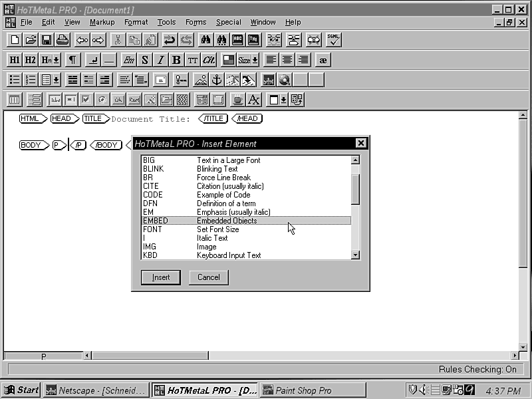
Task: Insert unordered bulleted list icon
Action: click(15, 80)
